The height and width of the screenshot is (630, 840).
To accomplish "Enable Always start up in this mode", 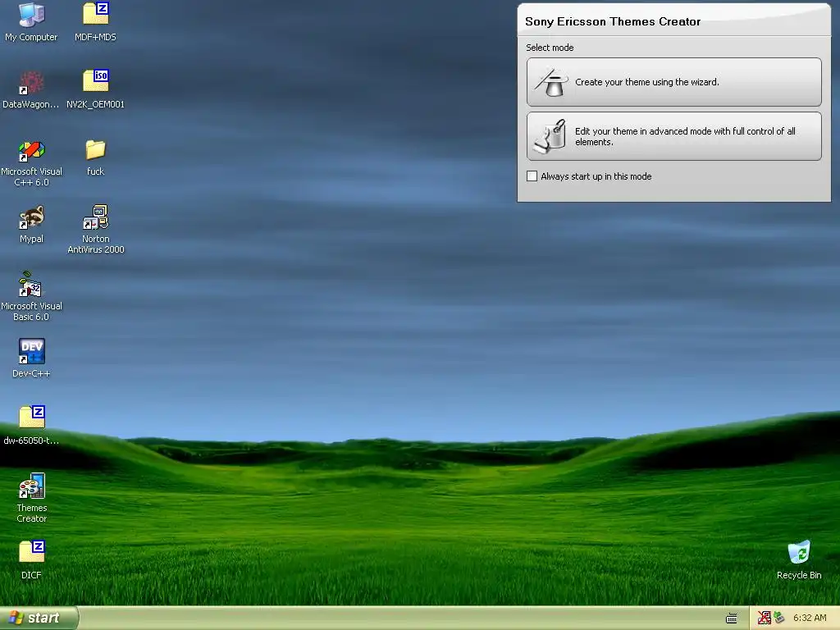I will point(532,176).
